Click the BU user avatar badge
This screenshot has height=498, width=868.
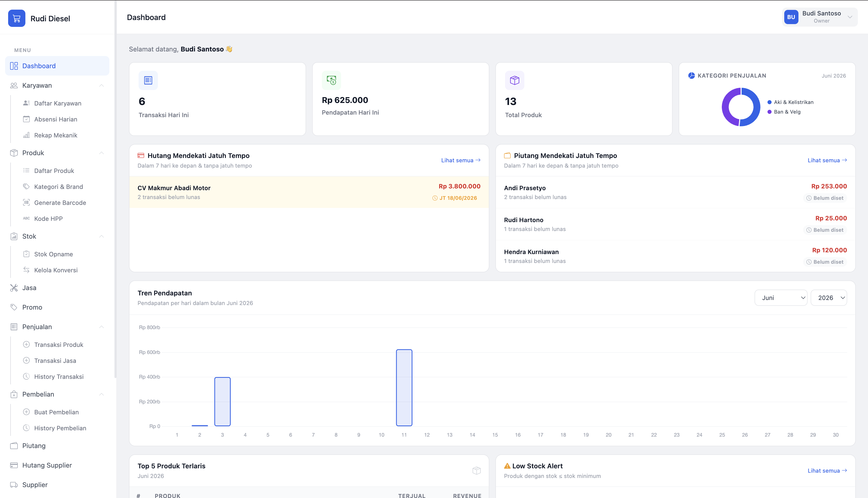tap(791, 17)
